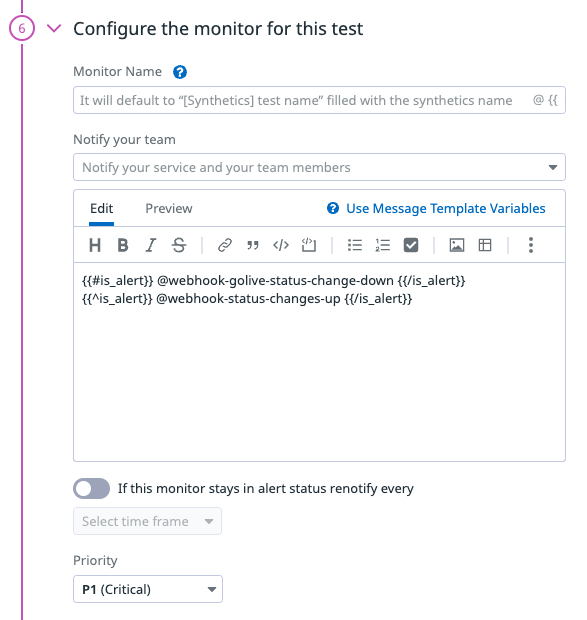Switch to the Preview tab
This screenshot has height=620, width=587.
(x=169, y=208)
